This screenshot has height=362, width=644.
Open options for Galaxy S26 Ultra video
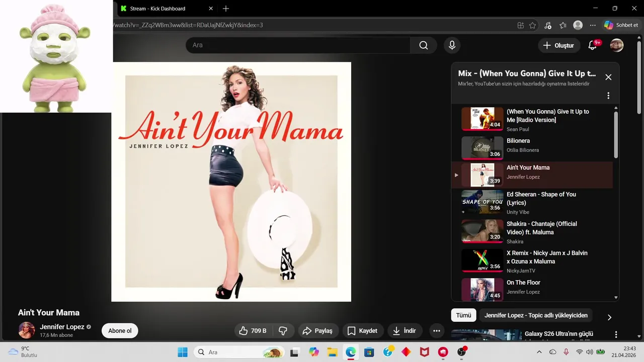point(616,334)
